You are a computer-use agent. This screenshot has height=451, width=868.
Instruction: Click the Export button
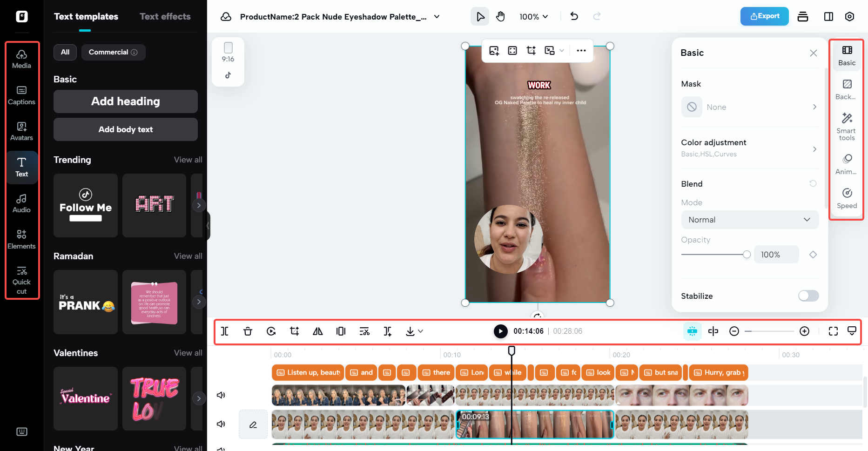[764, 16]
